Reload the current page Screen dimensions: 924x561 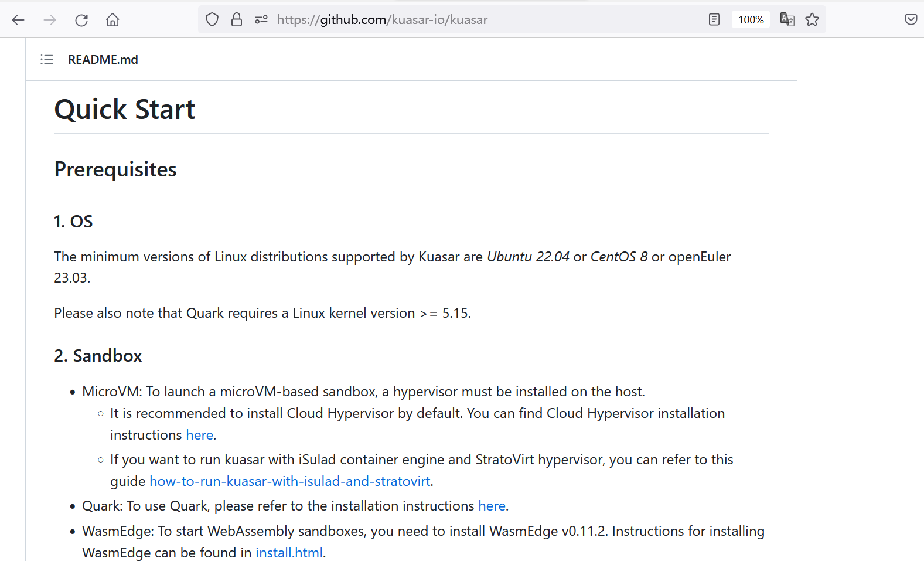pos(81,20)
